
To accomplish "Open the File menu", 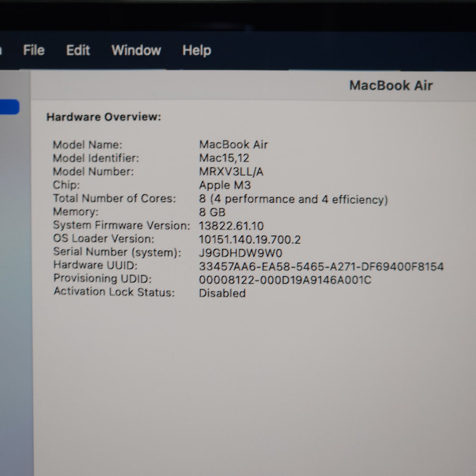I will (x=34, y=50).
